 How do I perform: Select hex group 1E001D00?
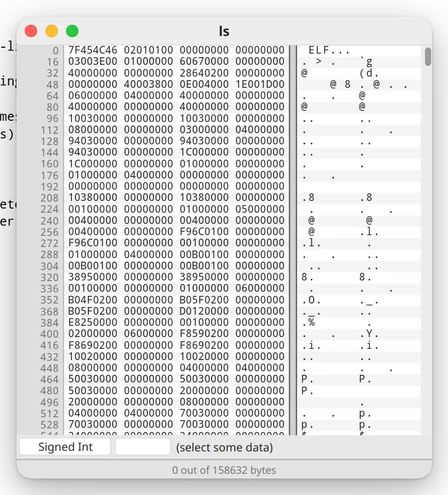(260, 84)
